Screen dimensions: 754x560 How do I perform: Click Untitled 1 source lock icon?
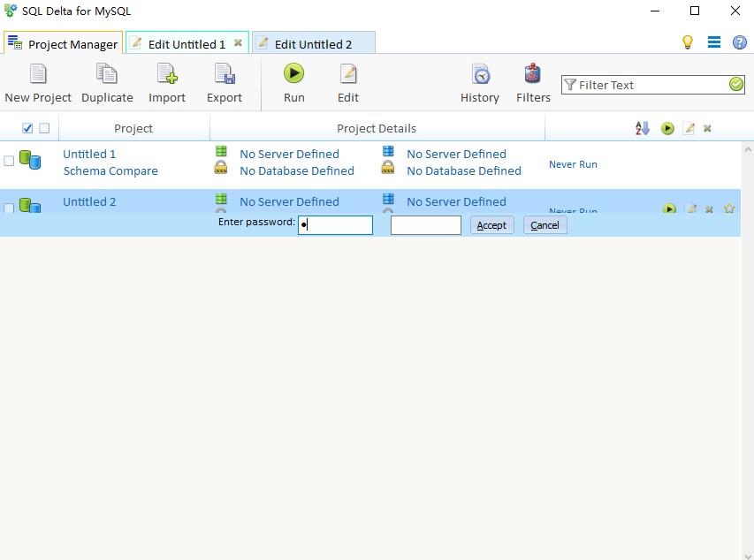pos(221,167)
